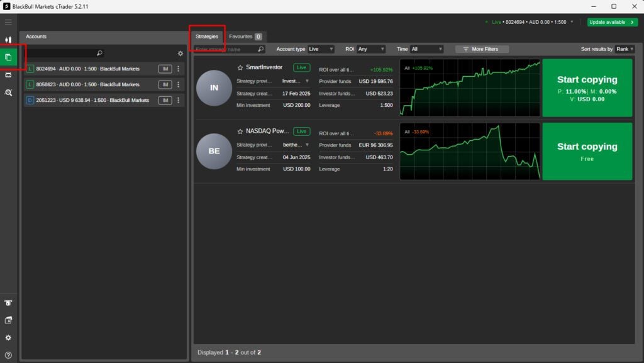Open More Filters
644x363 pixels.
coord(482,49)
